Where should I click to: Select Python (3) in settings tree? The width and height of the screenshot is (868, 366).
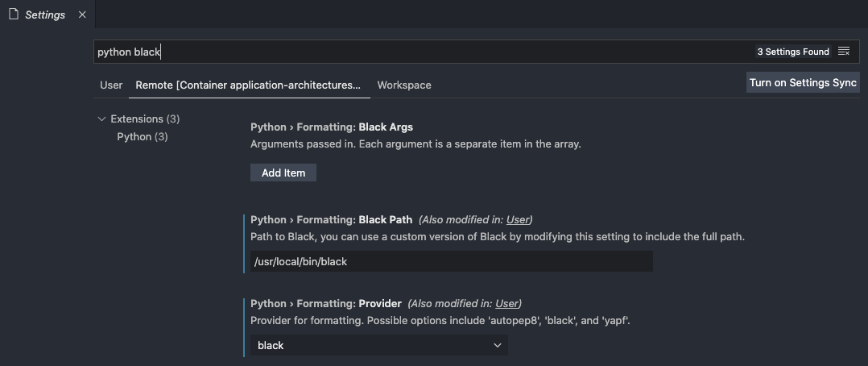(x=142, y=136)
